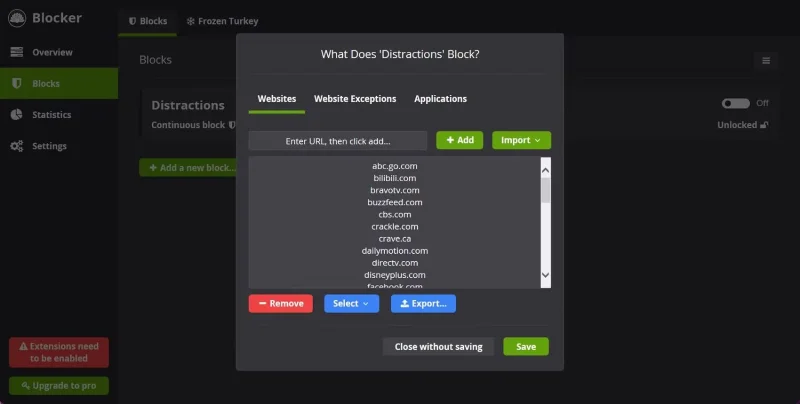This screenshot has width=800, height=404.
Task: Expand the Import dropdown
Action: tap(521, 140)
